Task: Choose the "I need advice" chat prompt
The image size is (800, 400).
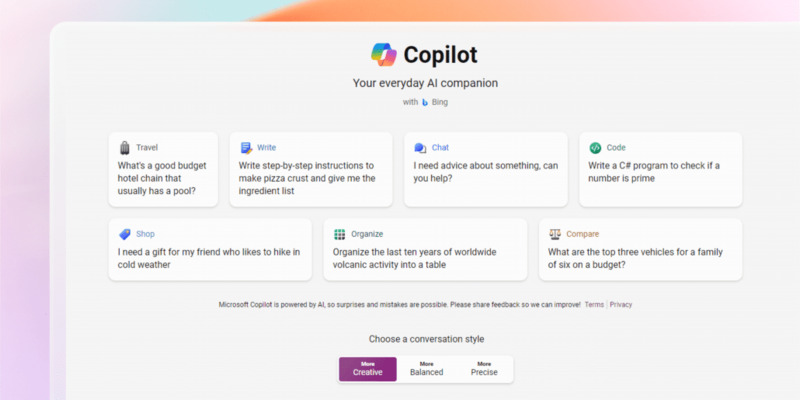Action: click(x=486, y=169)
